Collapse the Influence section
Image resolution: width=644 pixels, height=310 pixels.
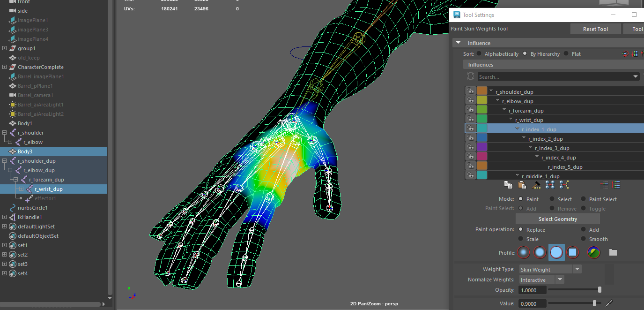pyautogui.click(x=459, y=43)
